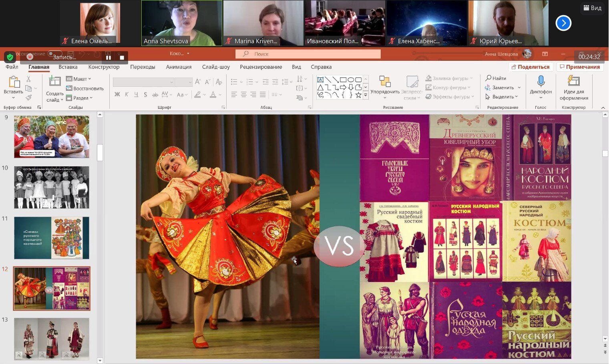
Task: Select slide 9 thumbnail
Action: point(52,137)
